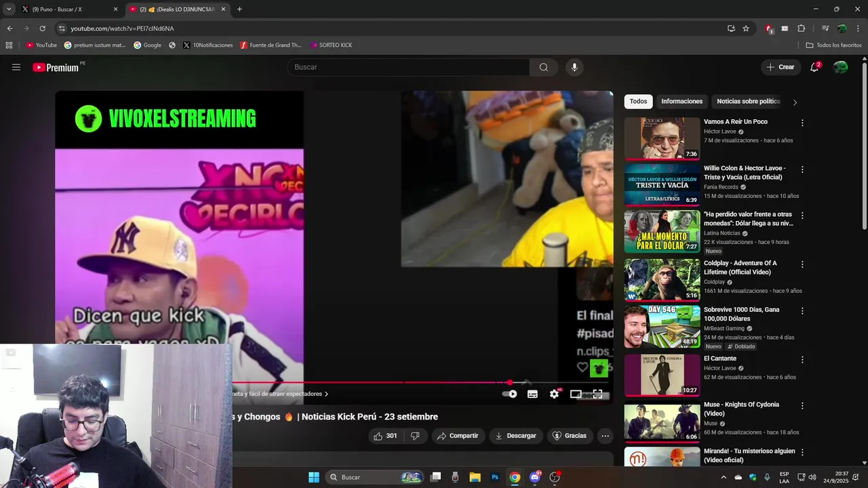Click the search magnifier button
This screenshot has width=868, height=488.
[x=544, y=67]
